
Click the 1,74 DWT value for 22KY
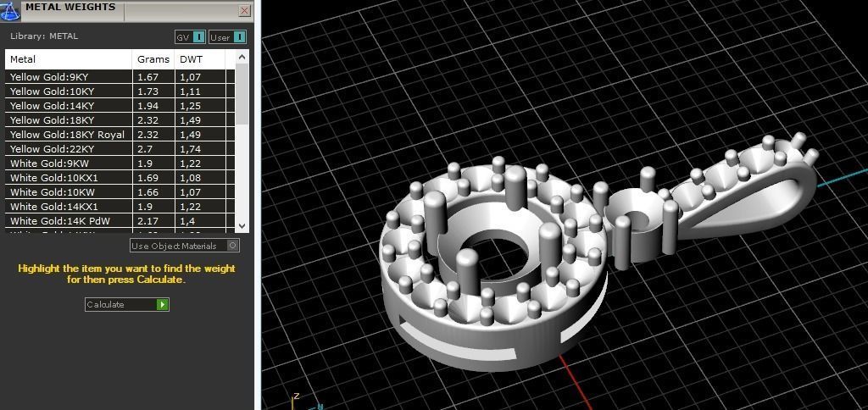pos(190,149)
